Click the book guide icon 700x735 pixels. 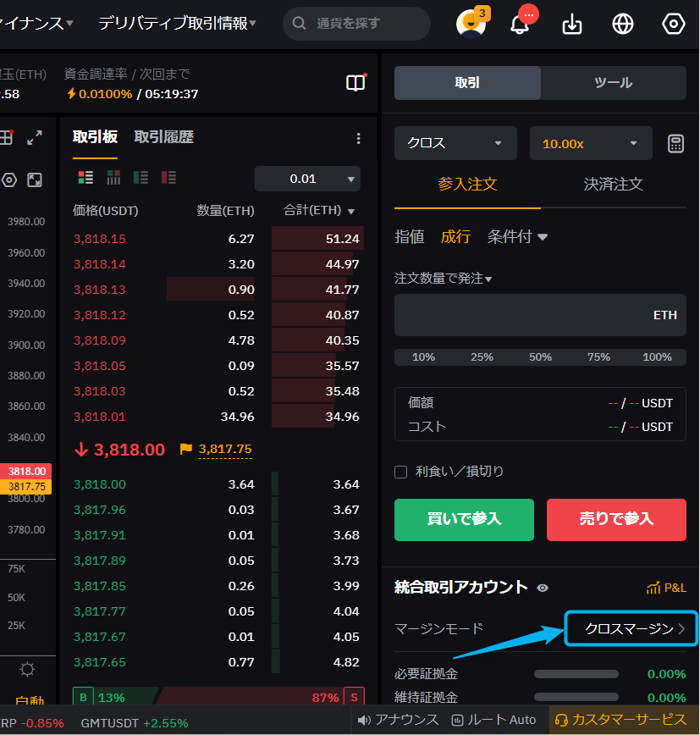coord(356,83)
